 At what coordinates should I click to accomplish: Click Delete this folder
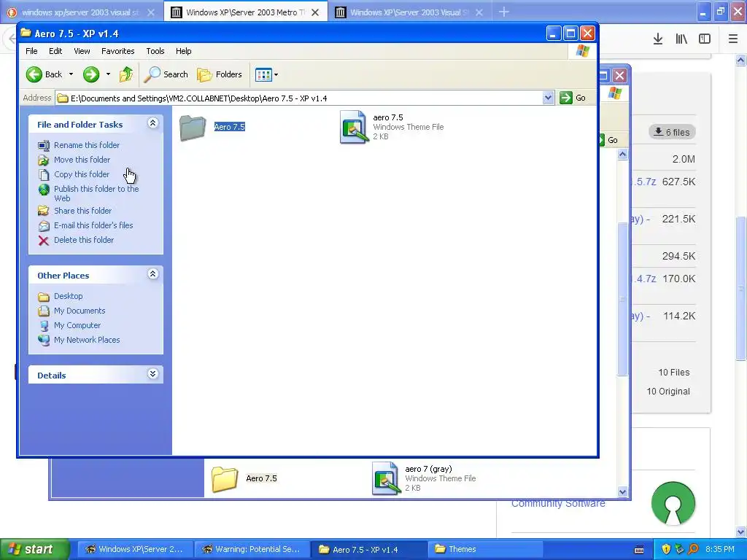pyautogui.click(x=84, y=240)
